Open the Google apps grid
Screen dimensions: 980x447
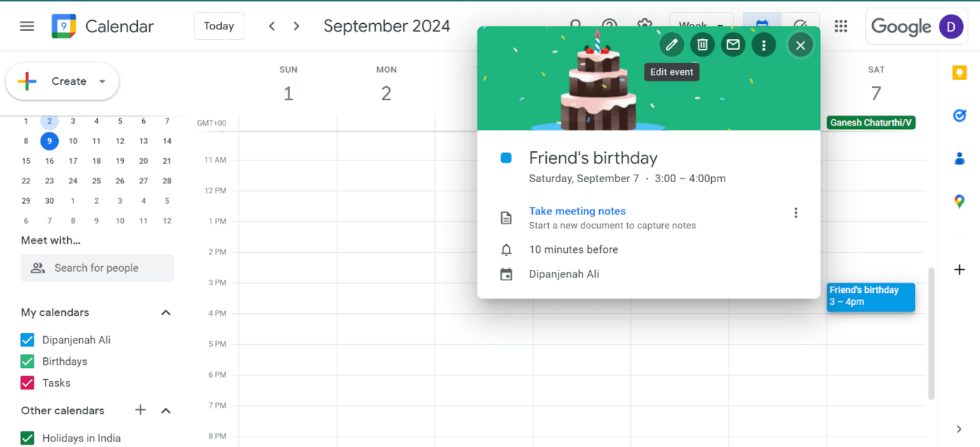[x=841, y=26]
